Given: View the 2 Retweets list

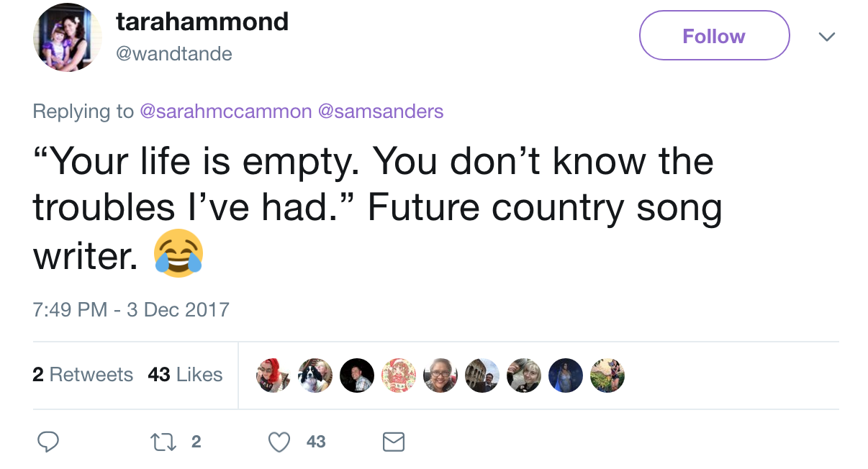Looking at the screenshot, I should (x=83, y=374).
